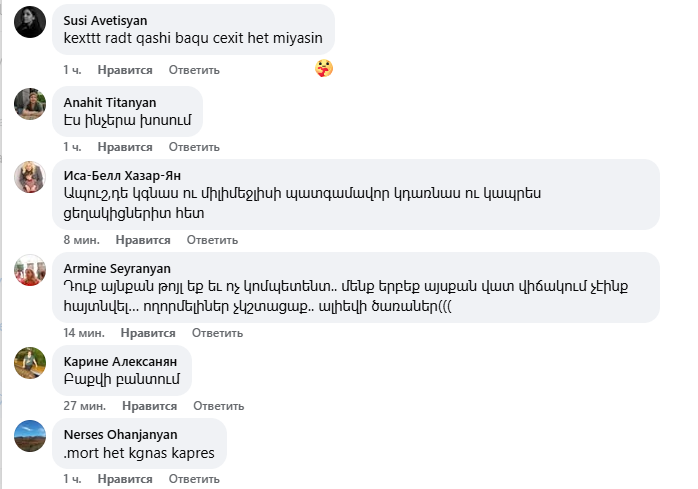This screenshot has height=489, width=698.
Task: Click Nerses Ohanjanyan's profile avatar
Action: tap(30, 436)
